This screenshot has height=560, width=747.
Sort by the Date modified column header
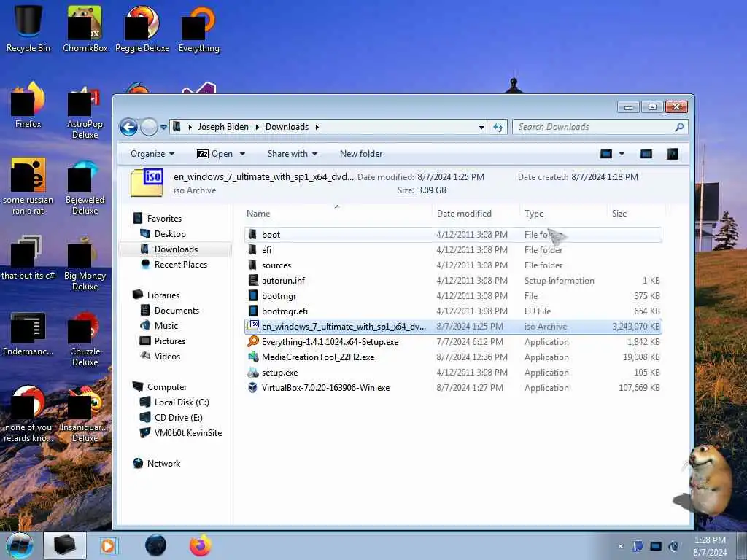pyautogui.click(x=464, y=214)
